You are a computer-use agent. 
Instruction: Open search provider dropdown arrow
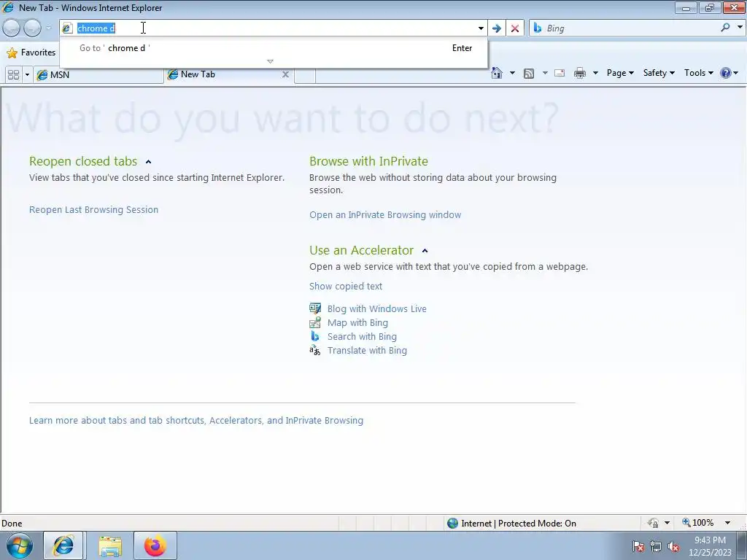[740, 28]
